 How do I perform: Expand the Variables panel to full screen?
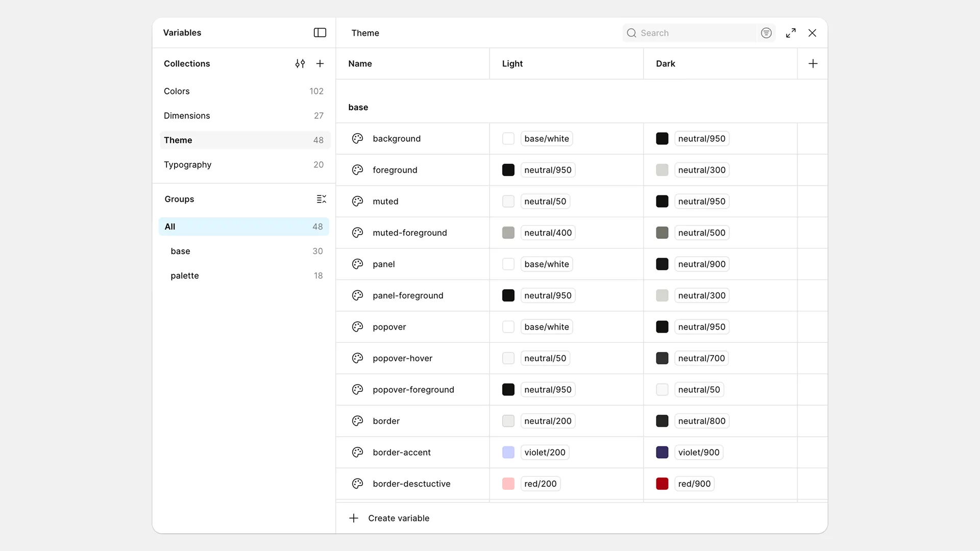click(x=791, y=33)
